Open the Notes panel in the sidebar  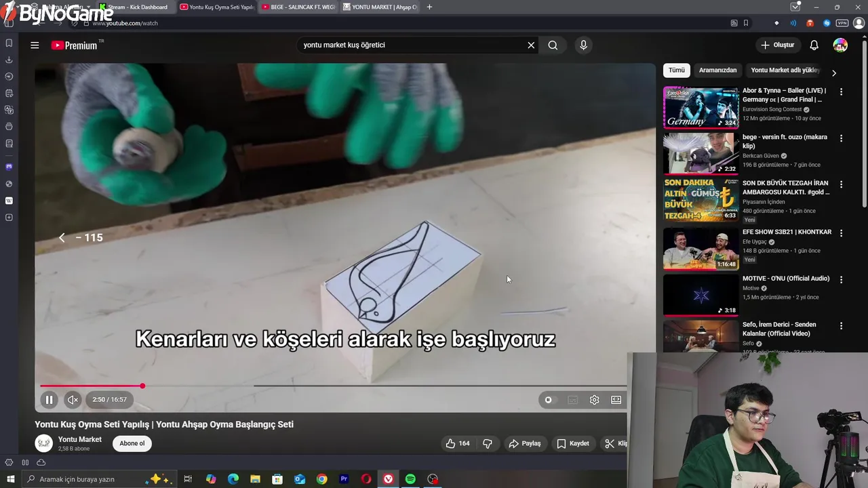point(9,93)
